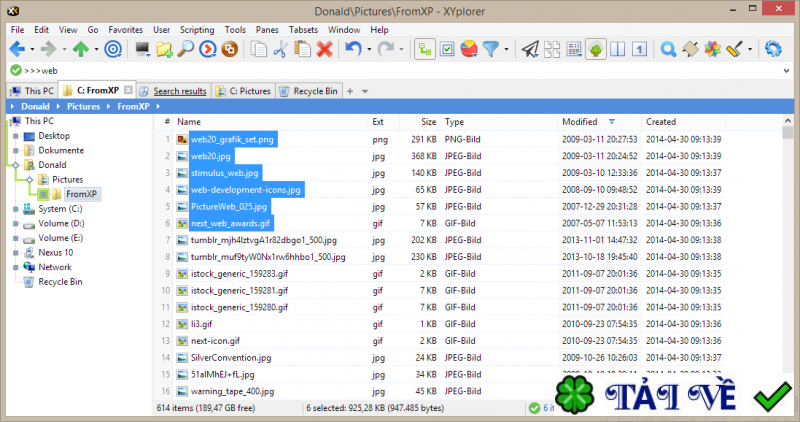This screenshot has width=800, height=422.
Task: Switch to C: Pictures tab
Action: [x=243, y=91]
